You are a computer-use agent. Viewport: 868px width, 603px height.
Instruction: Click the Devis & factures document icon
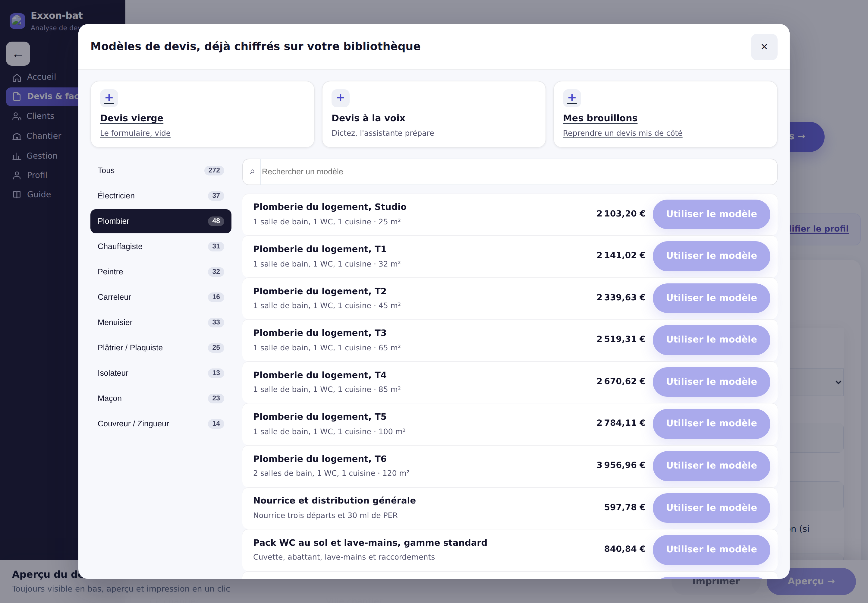[x=17, y=96]
